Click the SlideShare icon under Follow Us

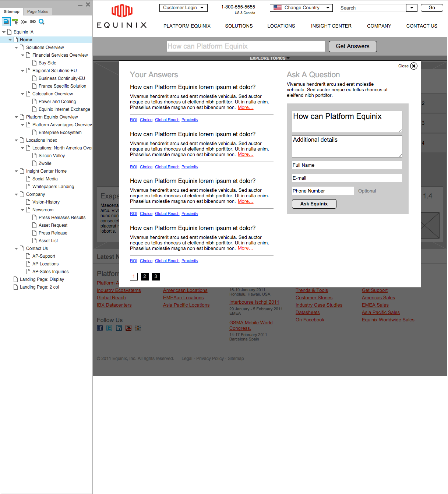pos(138,328)
